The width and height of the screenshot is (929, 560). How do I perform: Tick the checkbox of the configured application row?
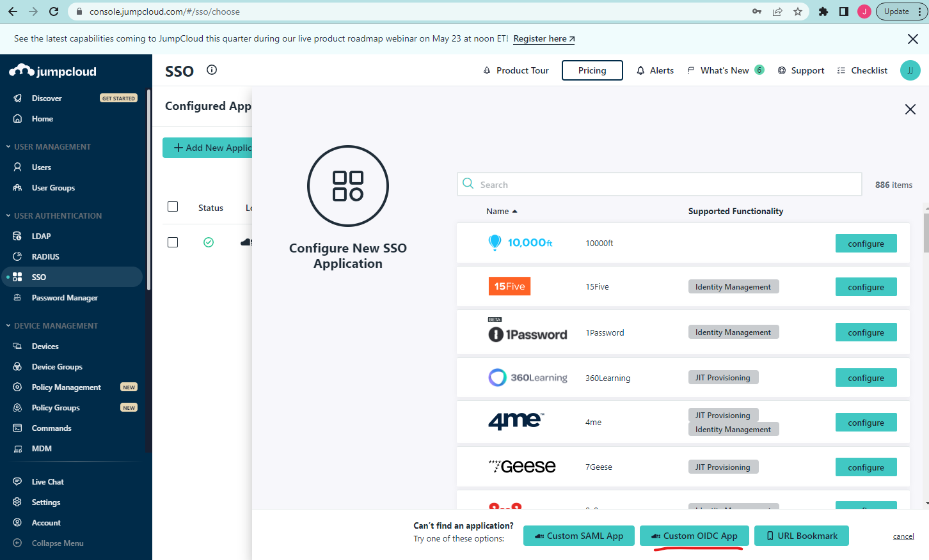point(173,242)
